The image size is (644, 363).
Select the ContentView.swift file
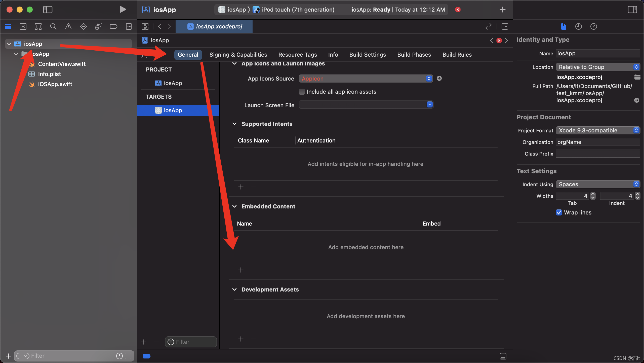pyautogui.click(x=62, y=64)
